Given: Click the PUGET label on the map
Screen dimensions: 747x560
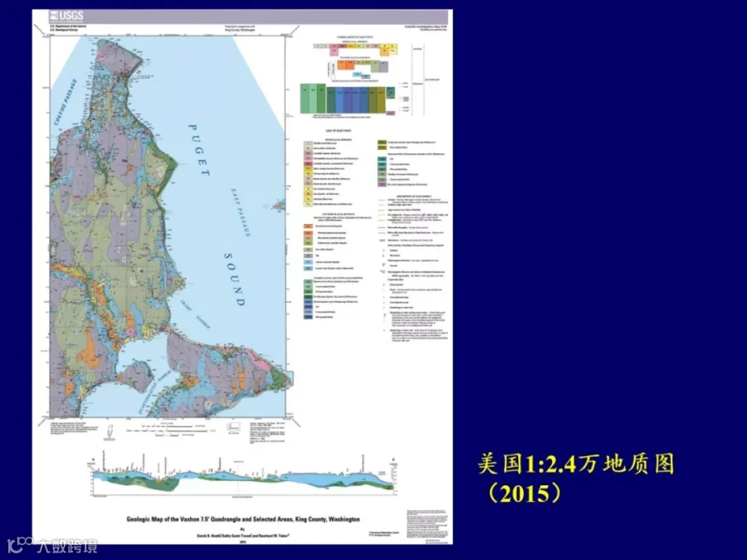Looking at the screenshot, I should [199, 150].
